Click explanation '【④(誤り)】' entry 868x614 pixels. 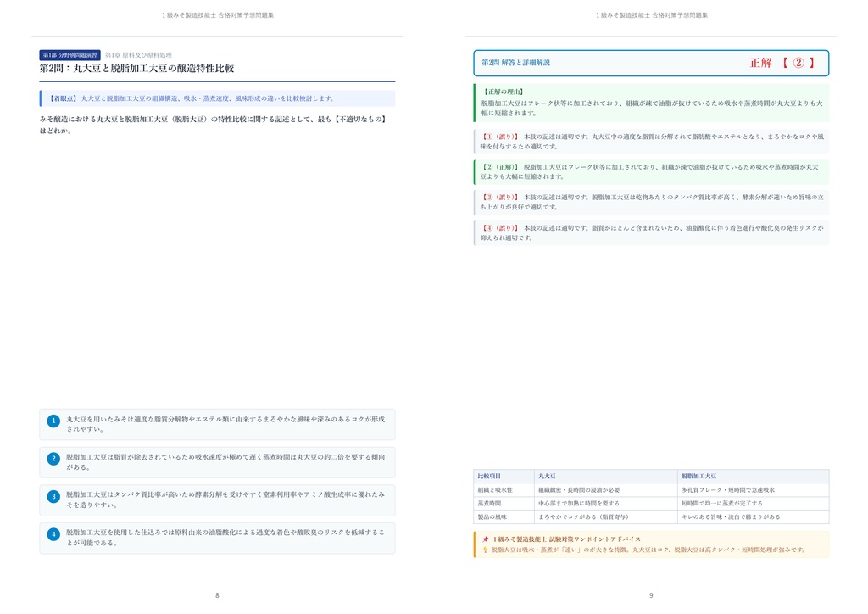[652, 232]
